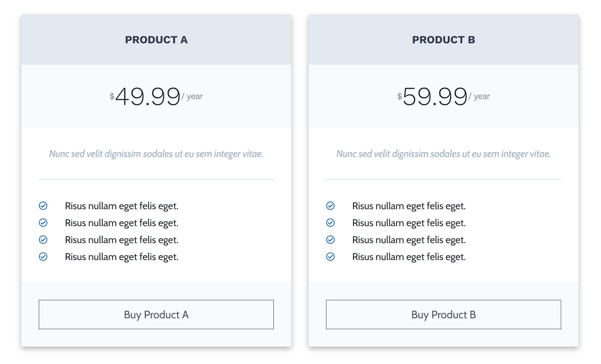601x364 pixels.
Task: Click the italic description under Product A price
Action: (x=156, y=154)
